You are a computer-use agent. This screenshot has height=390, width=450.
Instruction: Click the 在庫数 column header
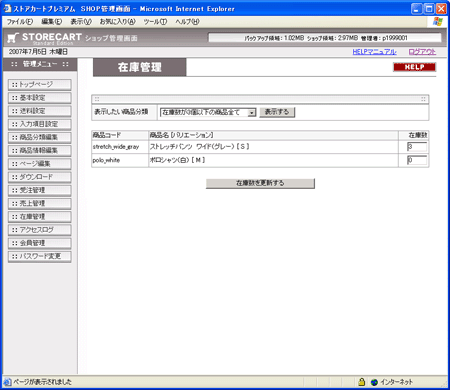tap(418, 135)
